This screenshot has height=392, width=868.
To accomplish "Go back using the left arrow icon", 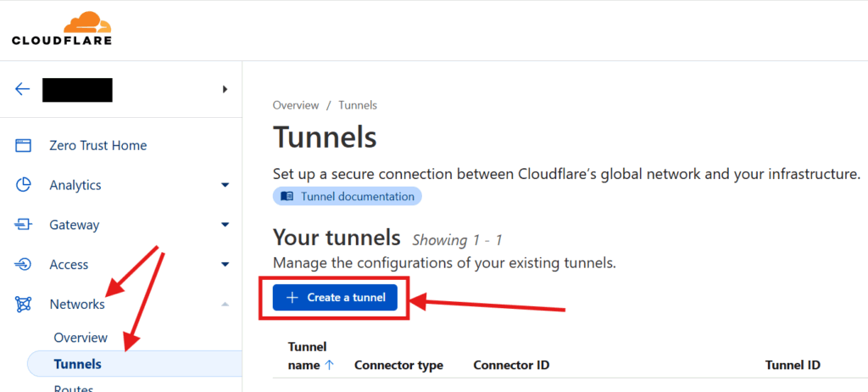I will coord(22,89).
